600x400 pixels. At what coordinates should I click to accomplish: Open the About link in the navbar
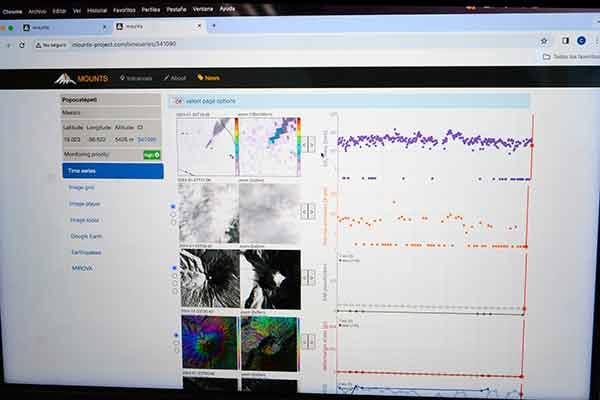pyautogui.click(x=174, y=78)
